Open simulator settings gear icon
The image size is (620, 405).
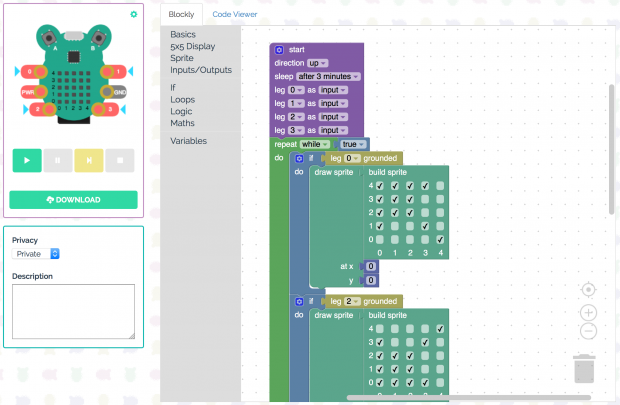(x=134, y=14)
